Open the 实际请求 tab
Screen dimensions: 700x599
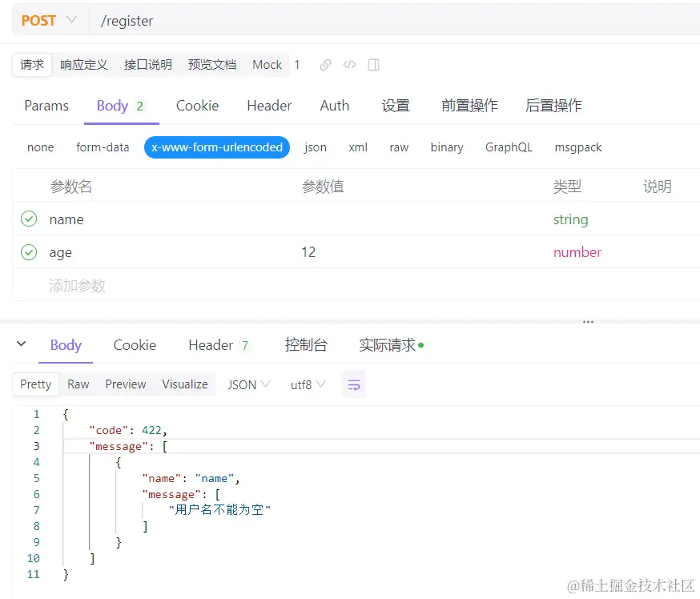391,345
